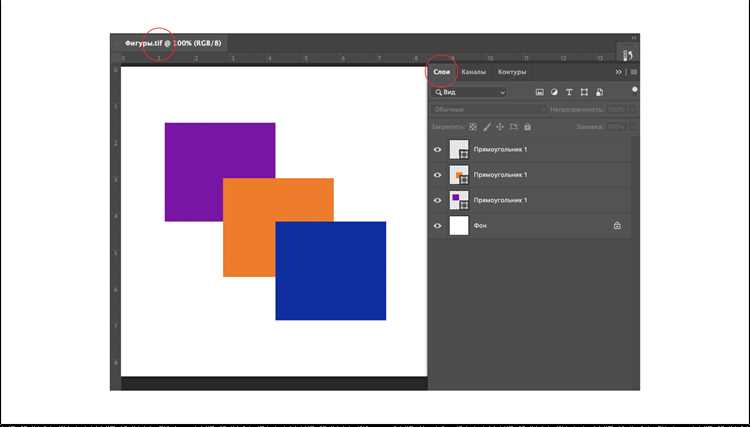
Task: Lock position move icon
Action: click(x=500, y=127)
